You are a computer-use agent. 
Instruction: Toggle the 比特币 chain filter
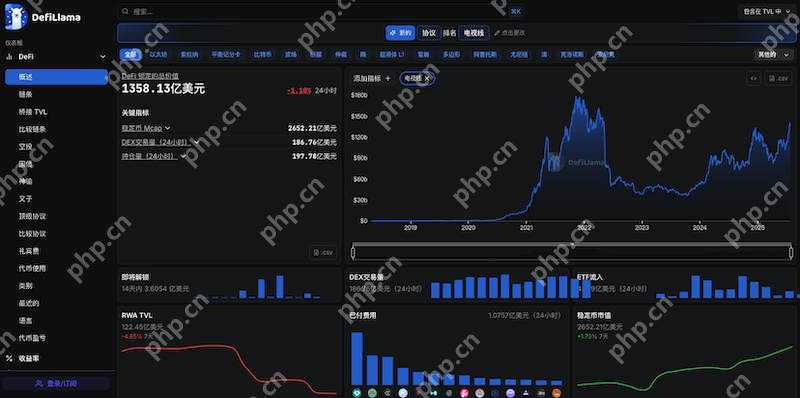(x=262, y=54)
